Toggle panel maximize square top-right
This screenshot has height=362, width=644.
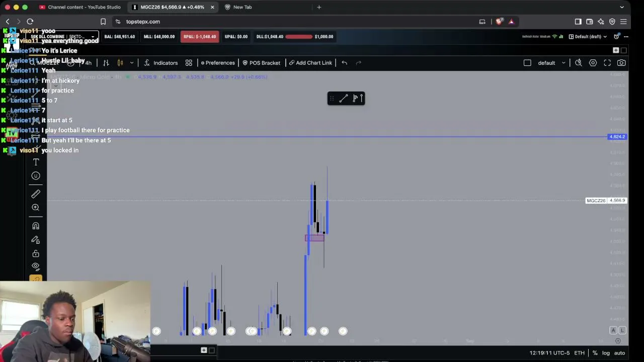pyautogui.click(x=624, y=50)
